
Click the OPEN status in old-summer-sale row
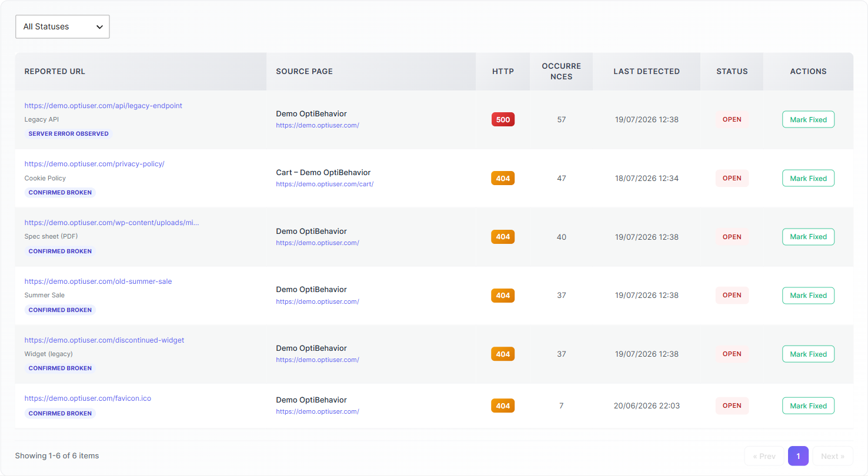(732, 295)
